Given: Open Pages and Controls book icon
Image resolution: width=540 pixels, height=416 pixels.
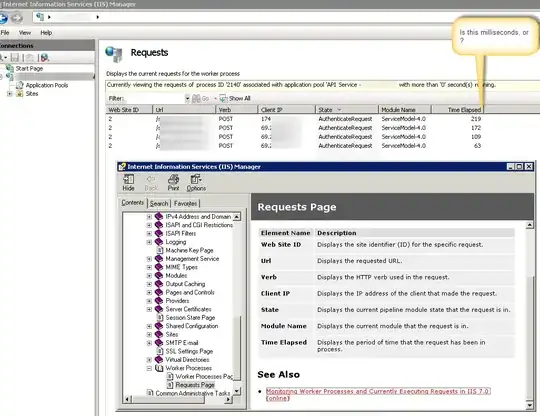Looking at the screenshot, I should [x=159, y=292].
